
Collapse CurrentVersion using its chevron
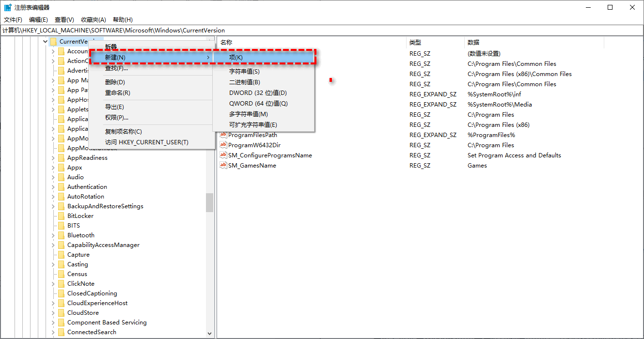click(x=45, y=41)
